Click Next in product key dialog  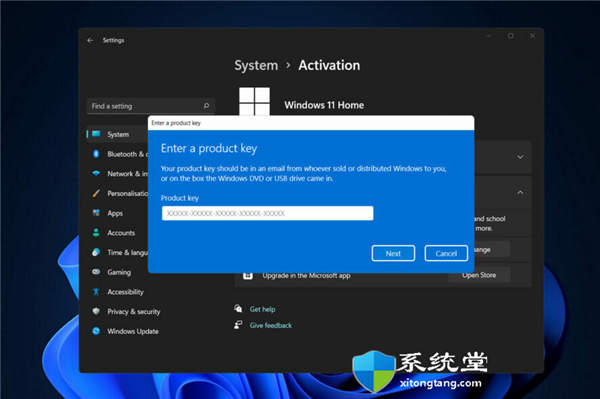coord(393,253)
